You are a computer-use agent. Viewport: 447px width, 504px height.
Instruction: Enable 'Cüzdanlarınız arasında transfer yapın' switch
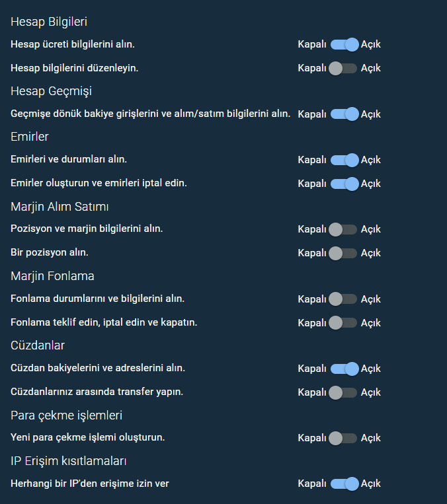(344, 392)
